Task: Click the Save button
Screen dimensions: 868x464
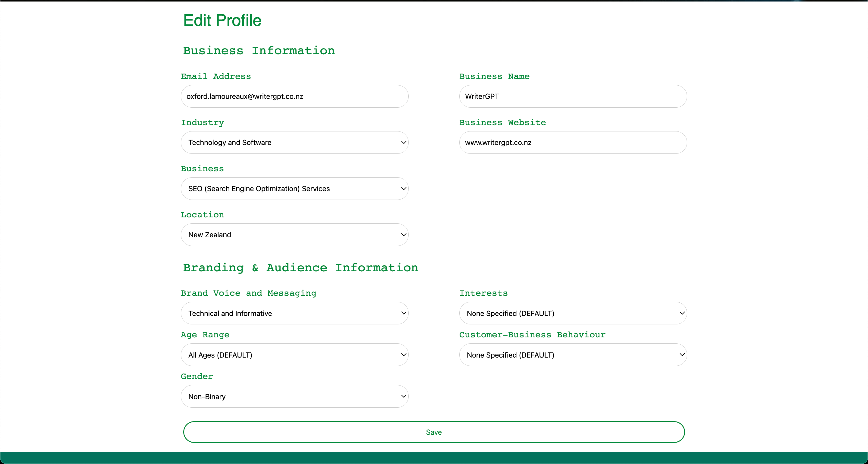Action: pyautogui.click(x=434, y=432)
